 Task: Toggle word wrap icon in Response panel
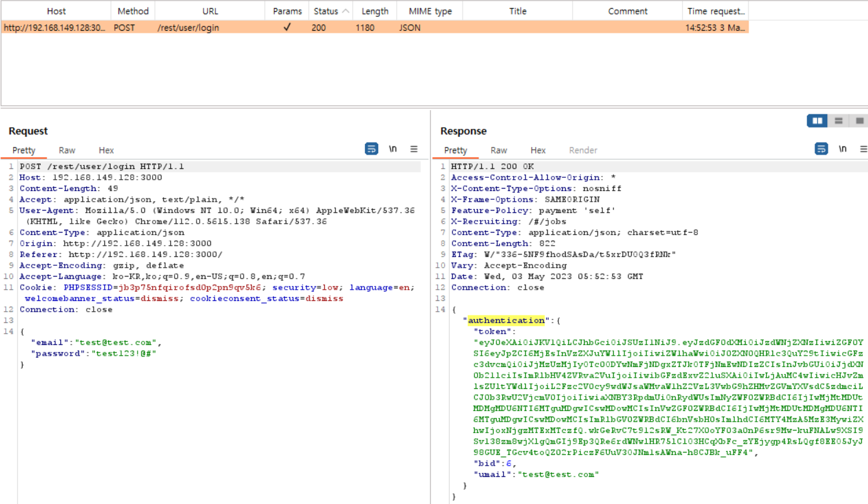(x=821, y=149)
